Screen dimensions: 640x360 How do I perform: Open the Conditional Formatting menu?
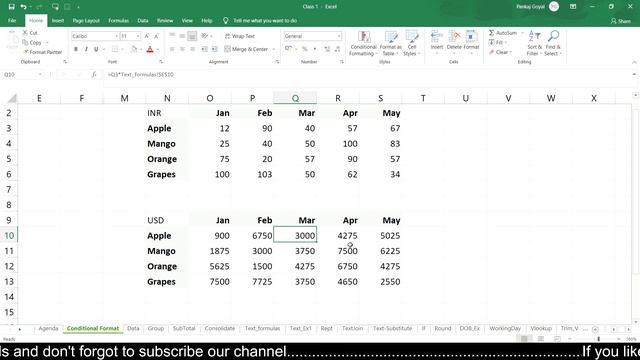pyautogui.click(x=363, y=43)
